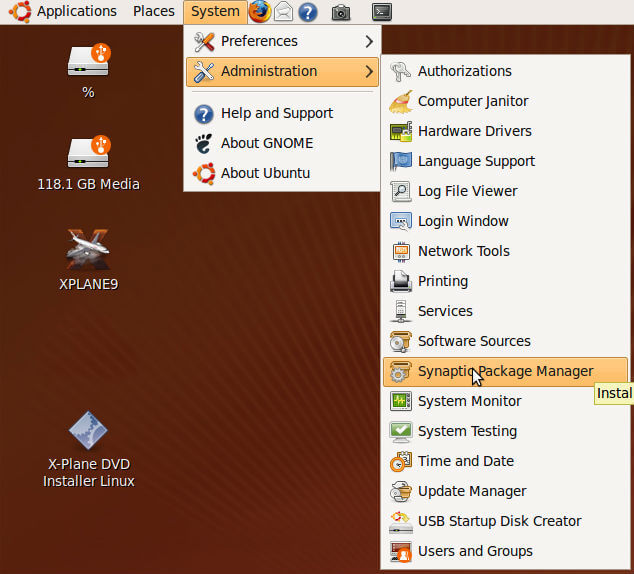Click the Help and Support question icon
634x574 pixels.
point(204,114)
